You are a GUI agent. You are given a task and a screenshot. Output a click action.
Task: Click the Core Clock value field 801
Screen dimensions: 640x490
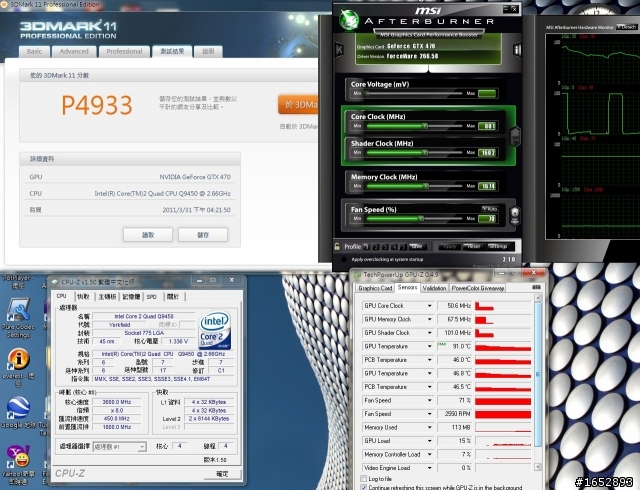487,126
